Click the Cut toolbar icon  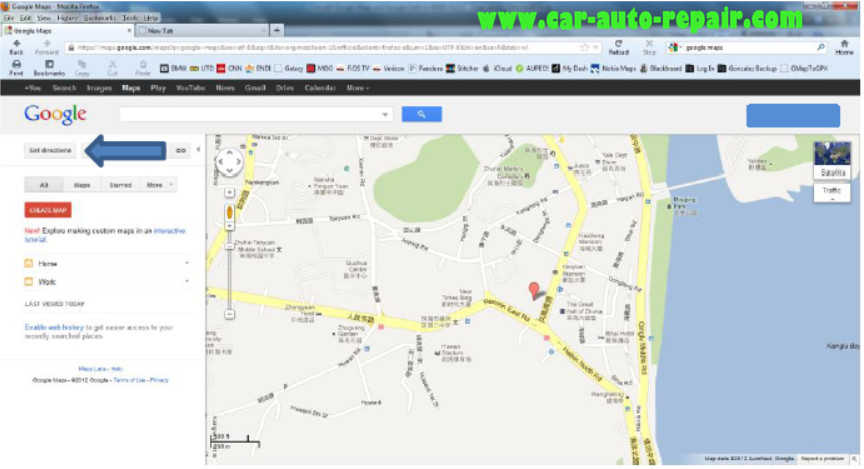112,68
